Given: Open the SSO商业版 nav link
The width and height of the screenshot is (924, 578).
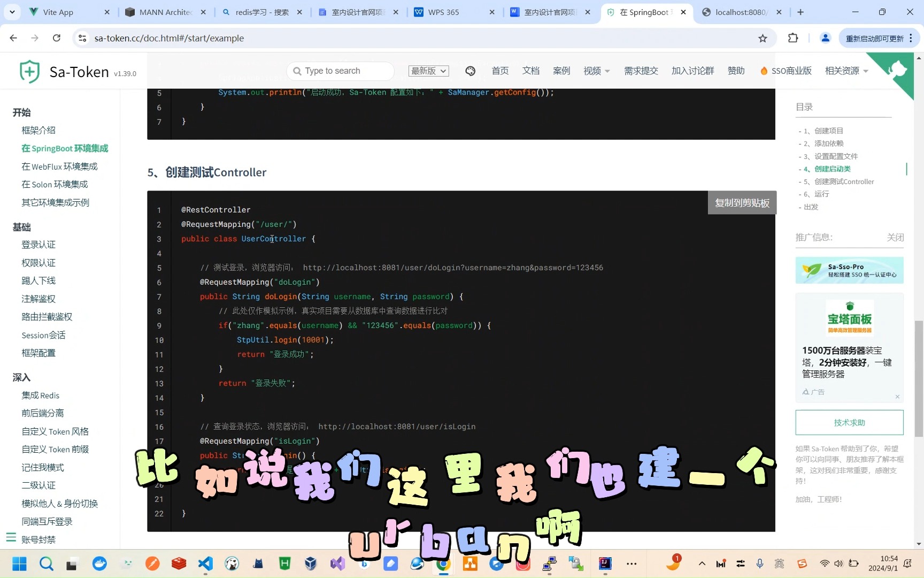Looking at the screenshot, I should tap(786, 71).
